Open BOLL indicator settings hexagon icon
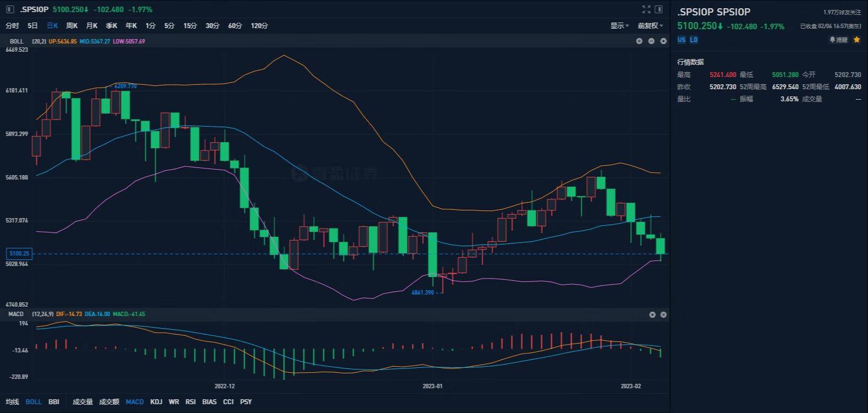This screenshot has height=413, width=868. pyautogui.click(x=663, y=41)
